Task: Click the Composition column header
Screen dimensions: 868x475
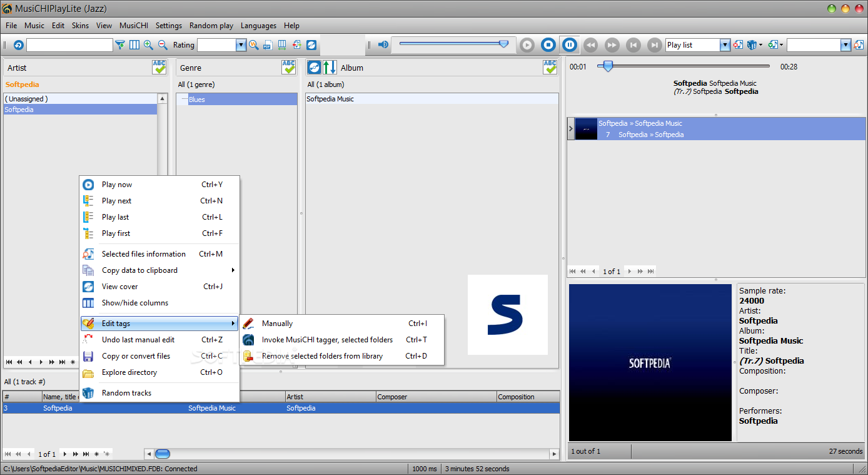Action: pos(528,397)
